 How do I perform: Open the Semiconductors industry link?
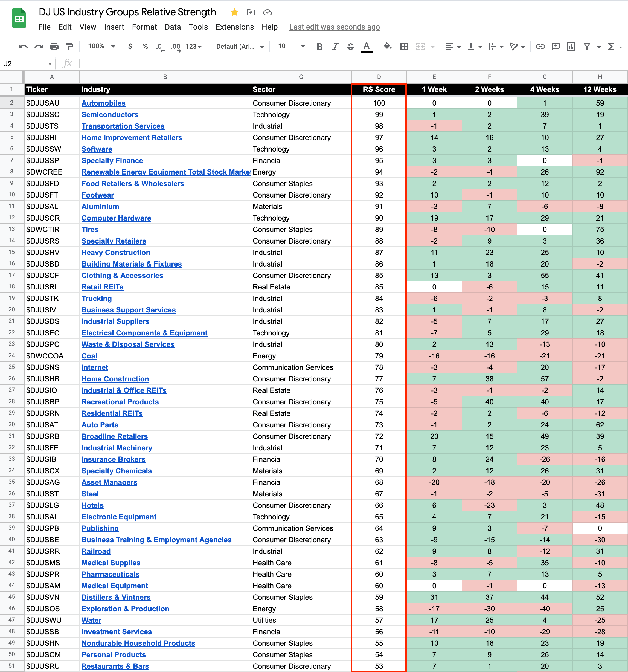(110, 115)
